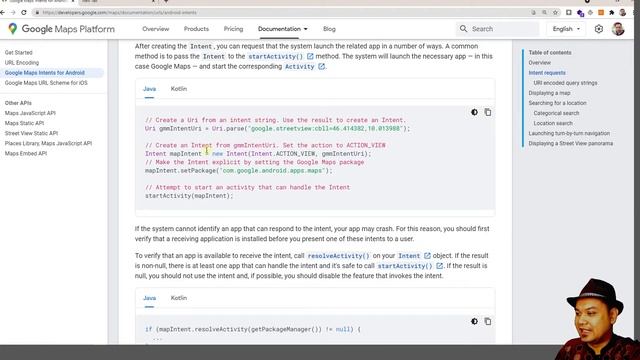Copy the first code sample
The height and width of the screenshot is (360, 640).
488,112
